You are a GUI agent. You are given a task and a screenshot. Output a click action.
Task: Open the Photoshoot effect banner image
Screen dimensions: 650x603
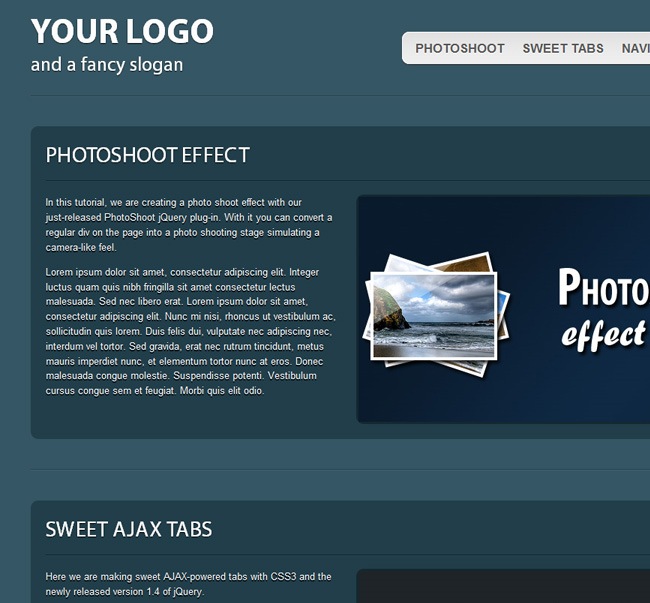pos(503,309)
